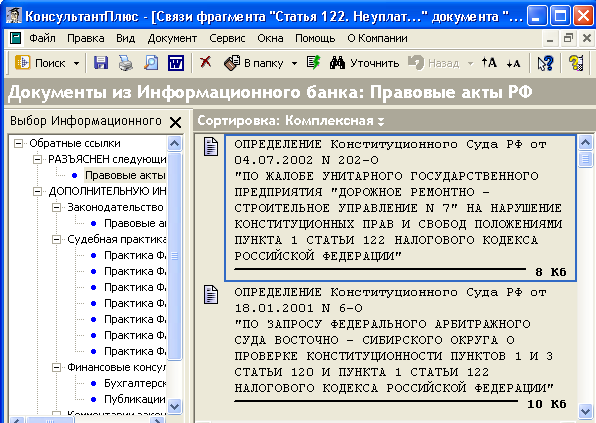
Task: Open the Помощь menu
Action: tap(315, 38)
